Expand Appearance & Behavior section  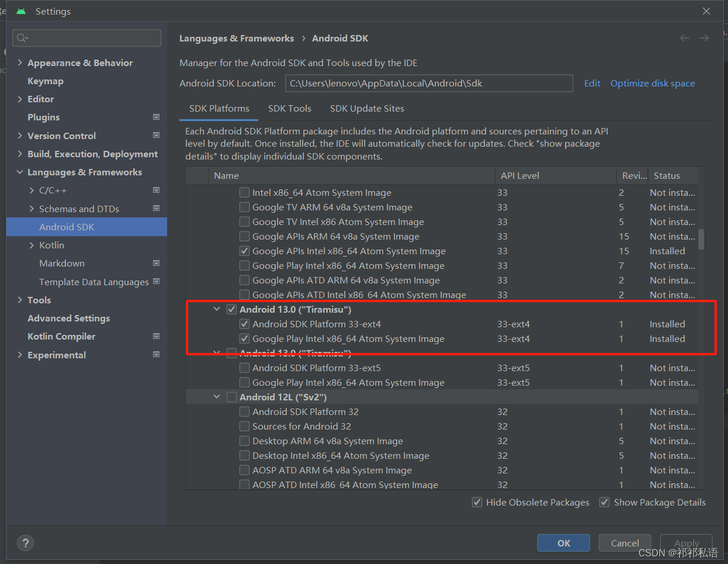pyautogui.click(x=20, y=63)
